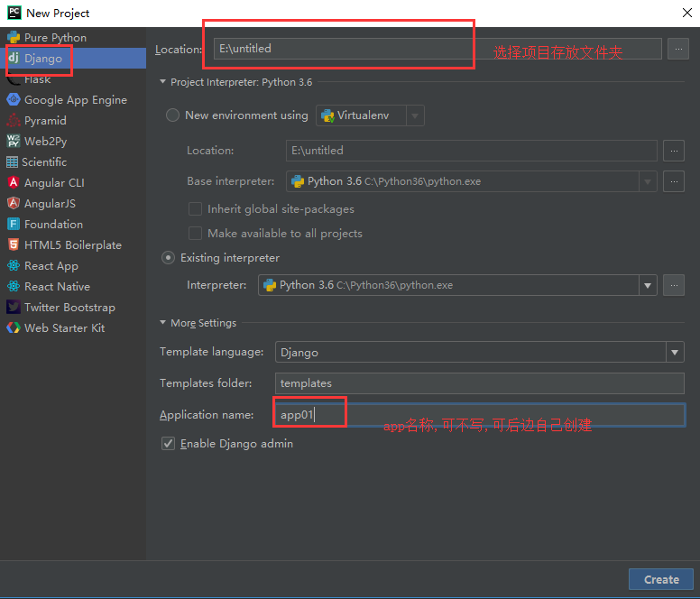This screenshot has width=700, height=599.
Task: Open the Virtualenv dropdown
Action: [x=370, y=115]
